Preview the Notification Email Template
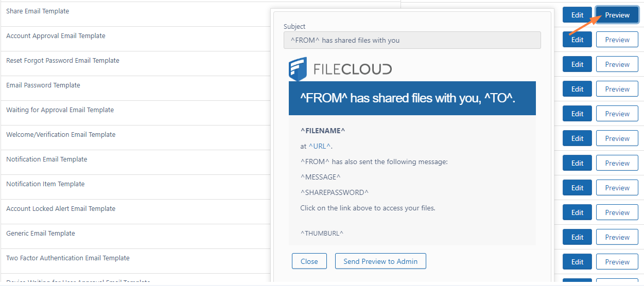644x286 pixels. click(x=617, y=163)
